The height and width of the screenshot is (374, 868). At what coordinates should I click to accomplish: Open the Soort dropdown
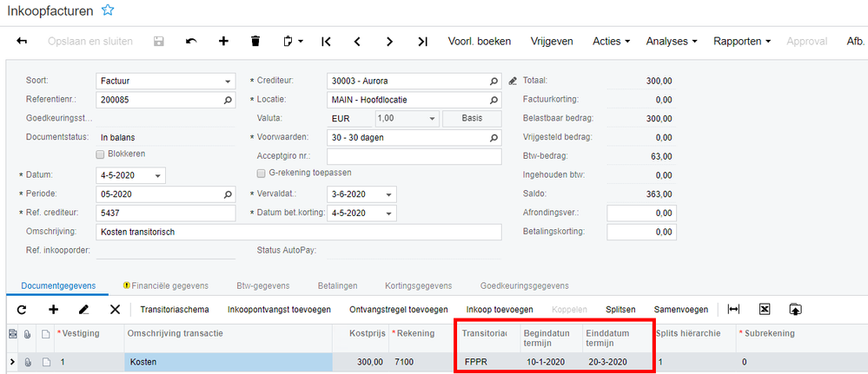click(x=229, y=81)
